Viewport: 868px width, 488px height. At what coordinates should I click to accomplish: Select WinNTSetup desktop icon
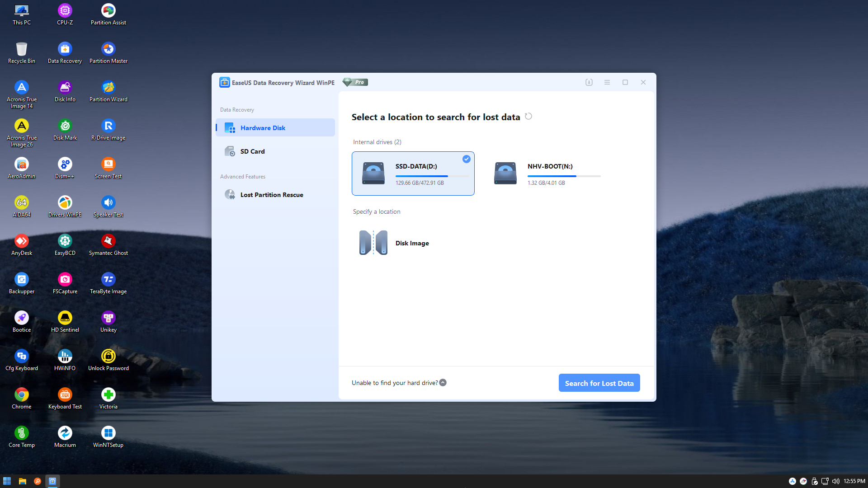(108, 437)
